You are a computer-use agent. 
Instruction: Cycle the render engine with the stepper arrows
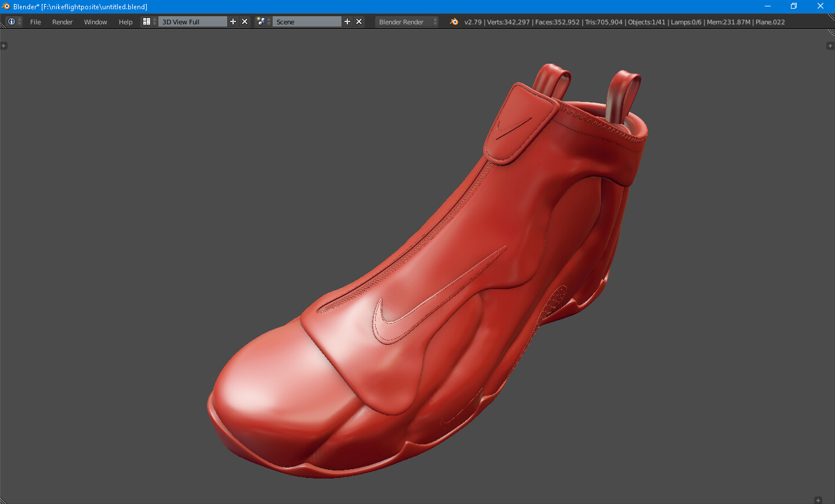(434, 21)
